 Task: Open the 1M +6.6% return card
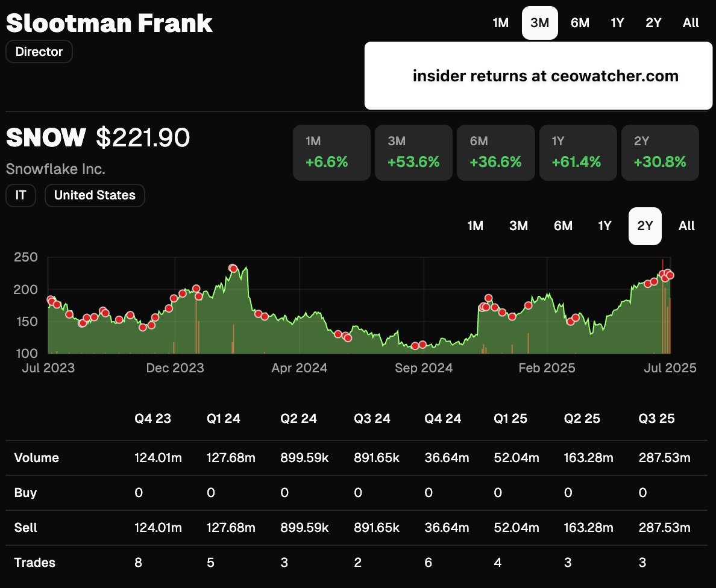(331, 152)
